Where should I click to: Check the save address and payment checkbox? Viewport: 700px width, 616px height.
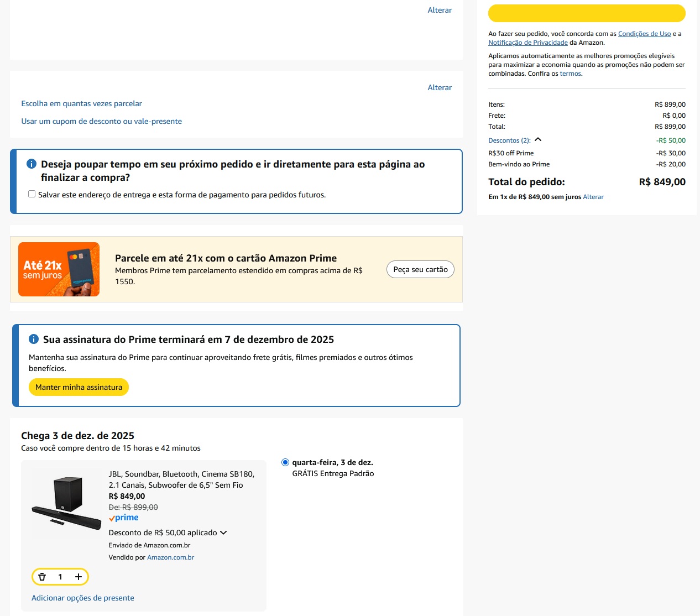tap(32, 194)
